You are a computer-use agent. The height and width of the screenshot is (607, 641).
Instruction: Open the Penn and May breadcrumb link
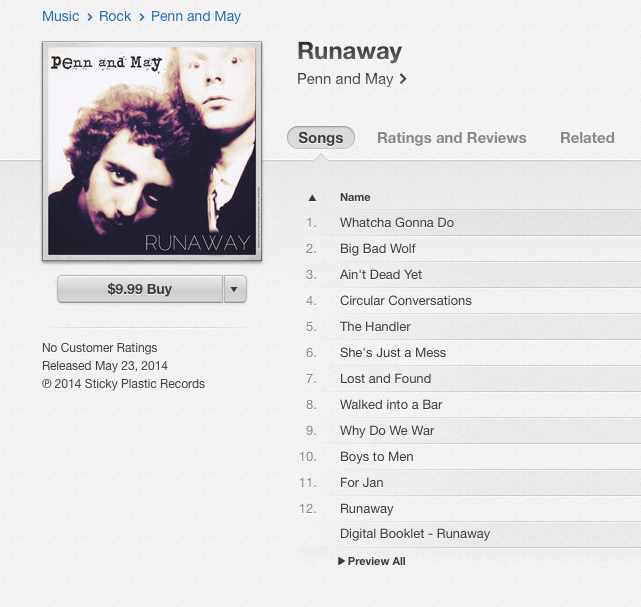click(196, 16)
